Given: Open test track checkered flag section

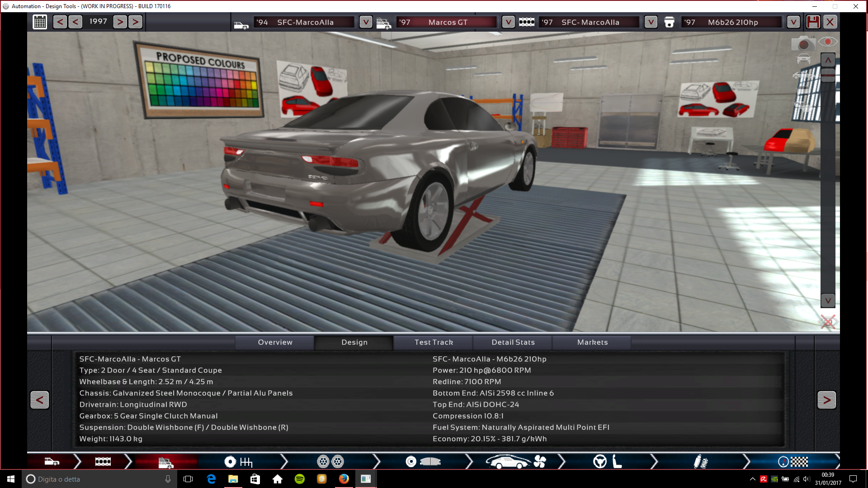Looking at the screenshot, I should click(793, 461).
